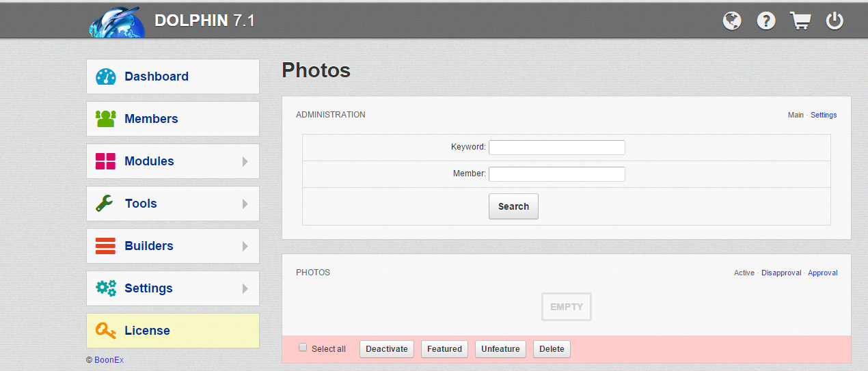Click the Dashboard gauge icon
Viewport: 868px width, 371px height.
(106, 77)
